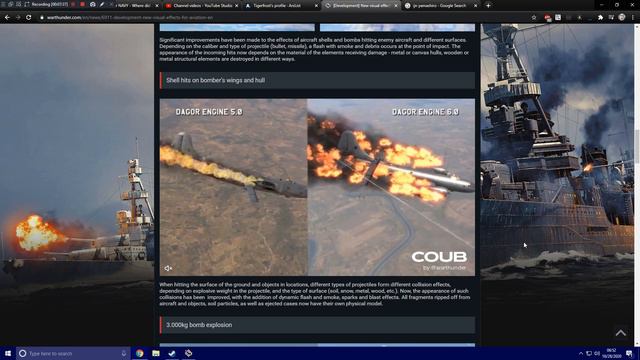
Task: Open the Extensions puzzle-piece menu
Action: pos(600,18)
